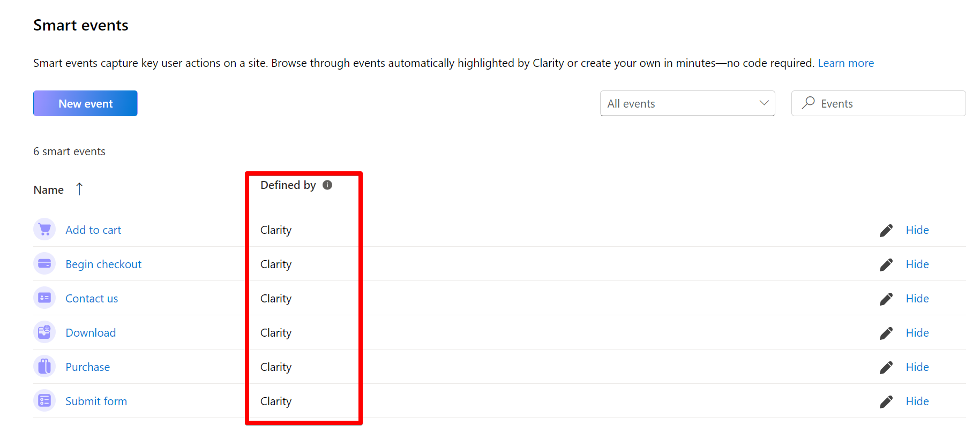The image size is (980, 448).
Task: Edit the Add to cart event with the pencil
Action: tap(886, 230)
